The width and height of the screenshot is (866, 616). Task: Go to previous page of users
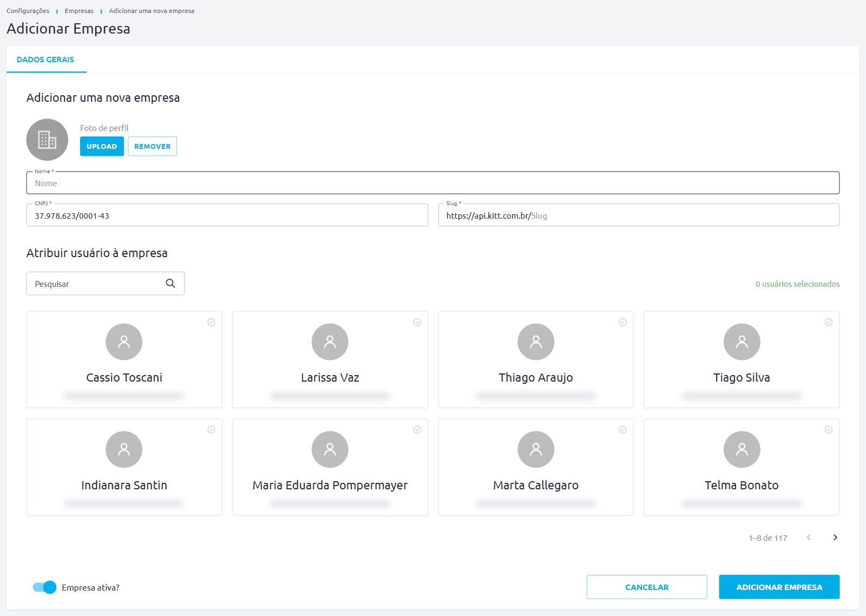point(809,538)
